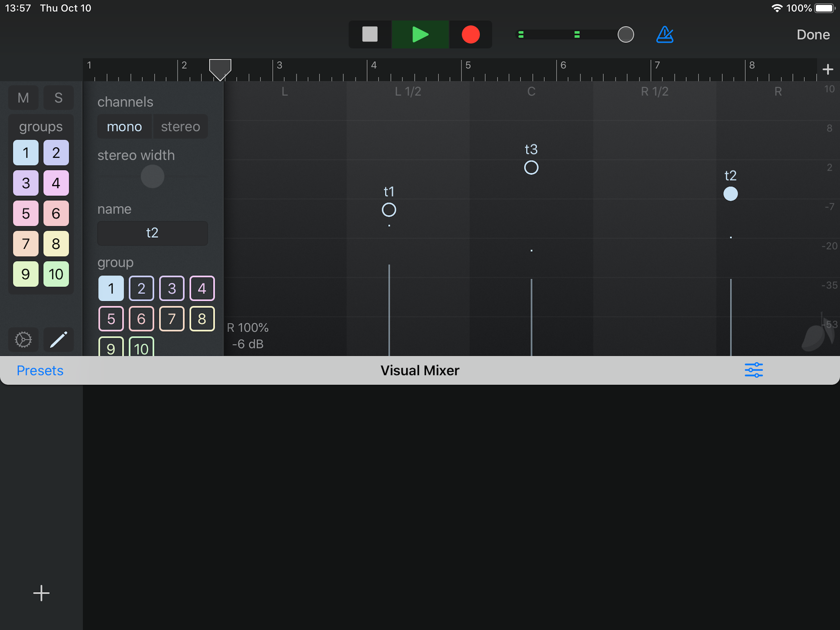Toggle the M mute button
The height and width of the screenshot is (630, 840).
[23, 98]
